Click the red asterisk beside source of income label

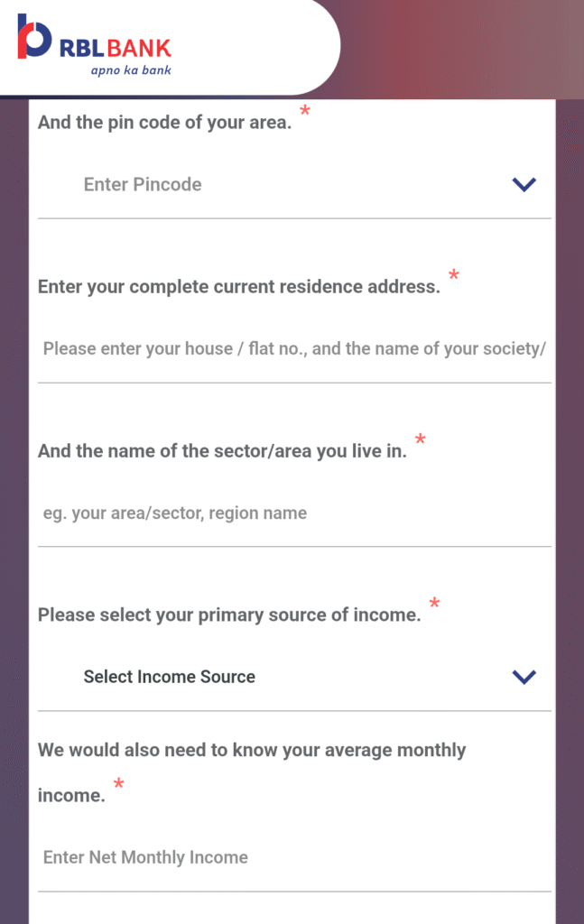coord(434,603)
